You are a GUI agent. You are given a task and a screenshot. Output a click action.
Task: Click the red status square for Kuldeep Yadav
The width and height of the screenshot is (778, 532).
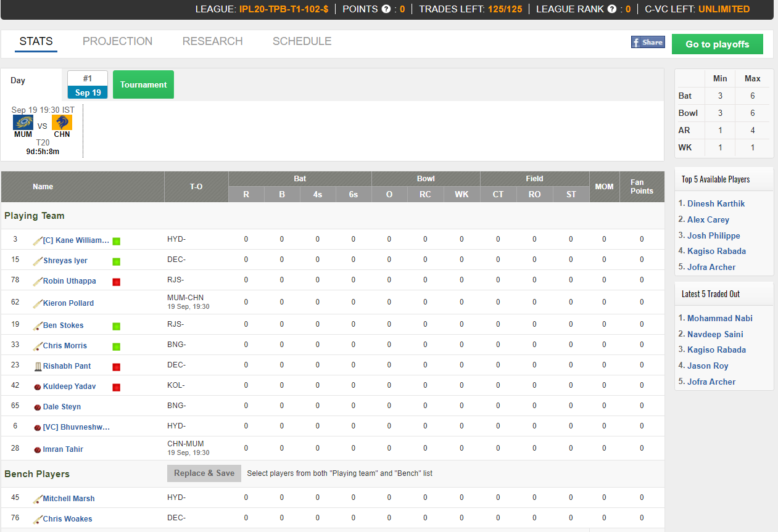(116, 387)
